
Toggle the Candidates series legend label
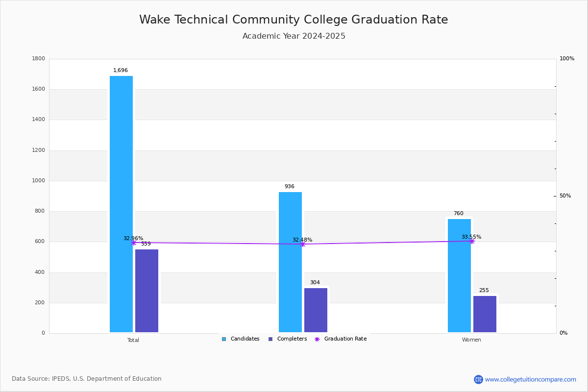coord(245,339)
